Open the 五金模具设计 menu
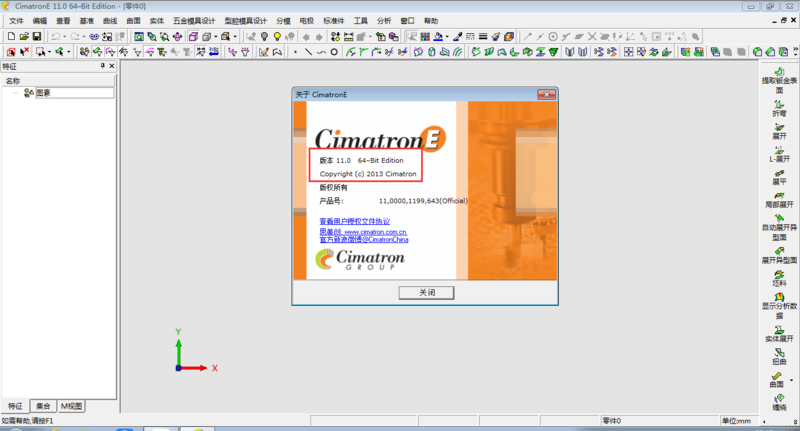Image resolution: width=800 pixels, height=431 pixels. (194, 20)
